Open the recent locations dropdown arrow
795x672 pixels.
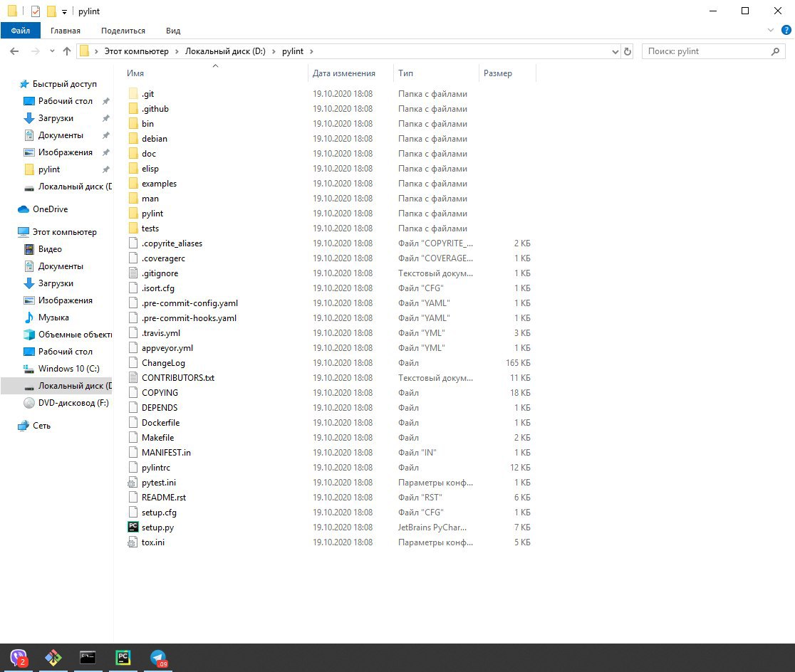point(52,51)
